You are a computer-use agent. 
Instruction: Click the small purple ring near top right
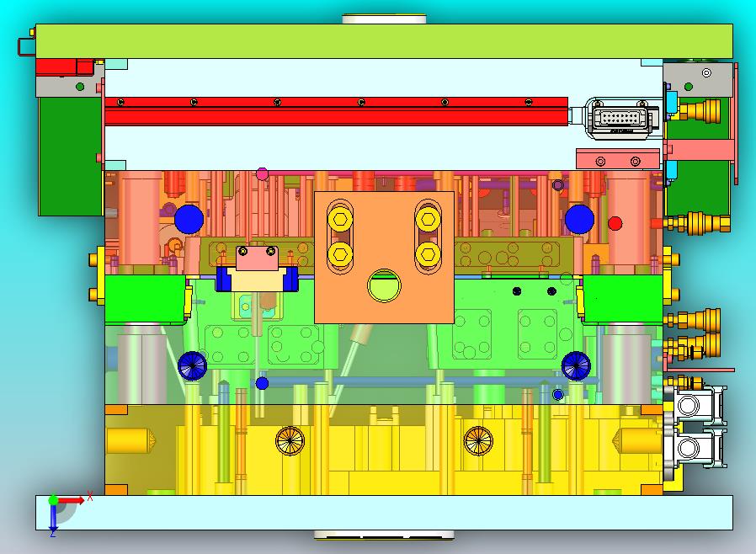click(x=558, y=185)
